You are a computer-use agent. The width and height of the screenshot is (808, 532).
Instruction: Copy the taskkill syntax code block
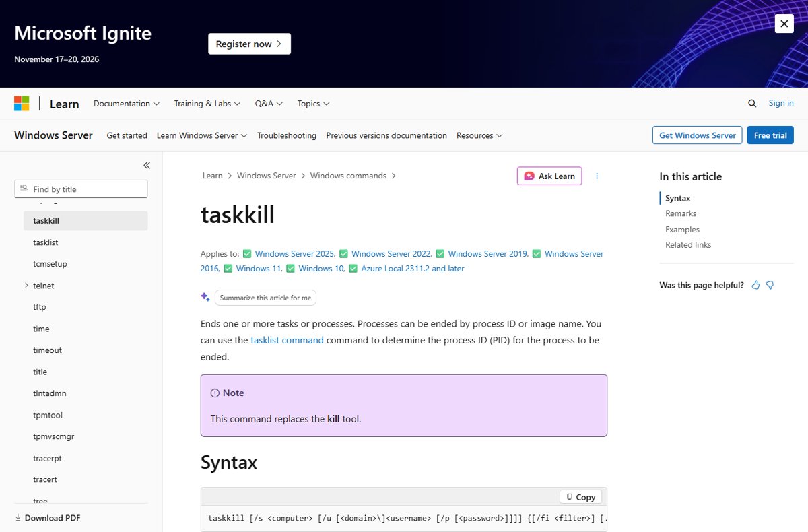click(x=580, y=497)
